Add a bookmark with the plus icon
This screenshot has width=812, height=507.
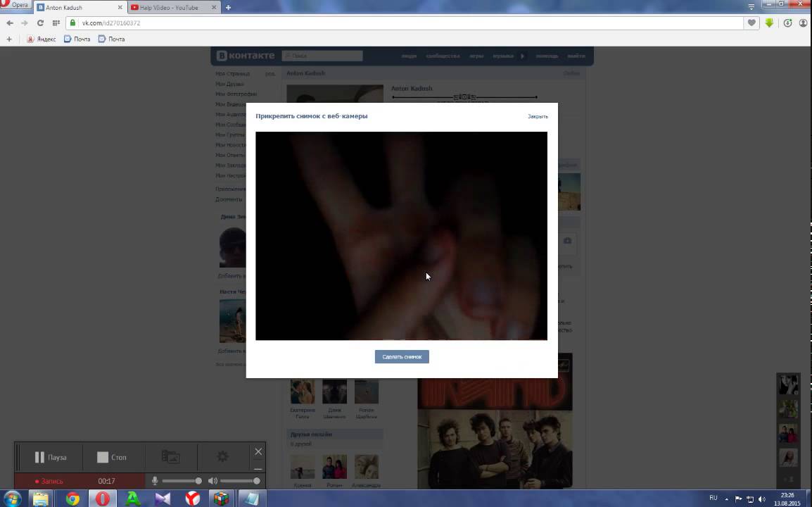point(9,39)
